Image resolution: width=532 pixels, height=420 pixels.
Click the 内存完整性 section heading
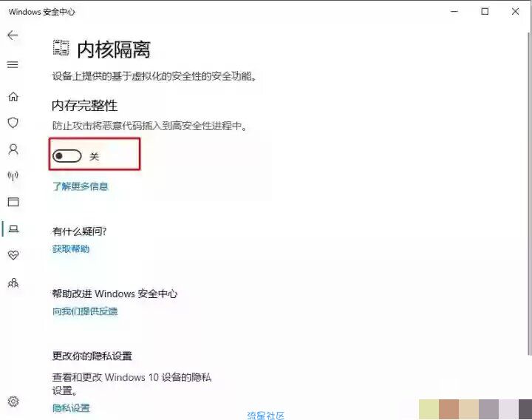tap(84, 106)
